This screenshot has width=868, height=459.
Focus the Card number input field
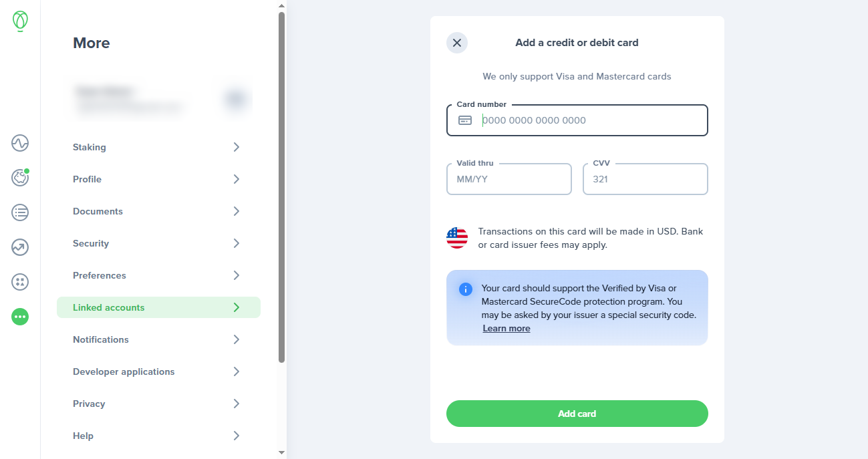(x=577, y=120)
